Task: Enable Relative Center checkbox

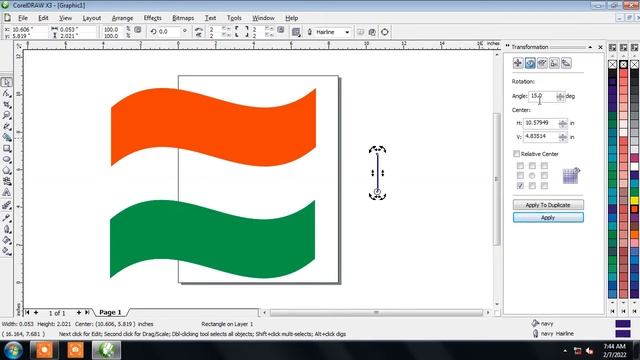Action: [x=516, y=154]
